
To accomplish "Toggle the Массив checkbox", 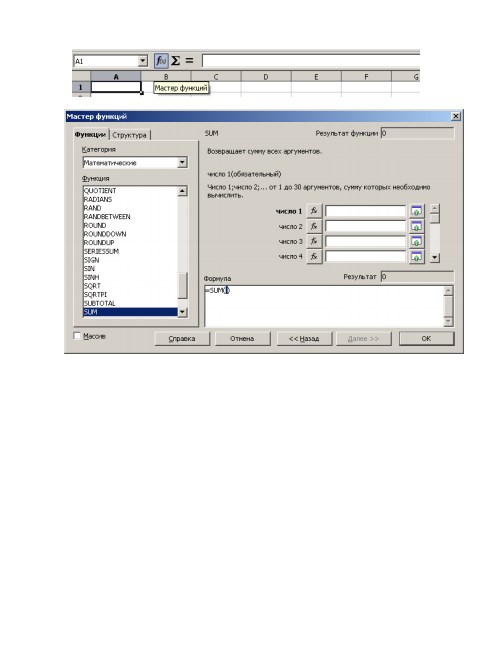I will point(77,336).
